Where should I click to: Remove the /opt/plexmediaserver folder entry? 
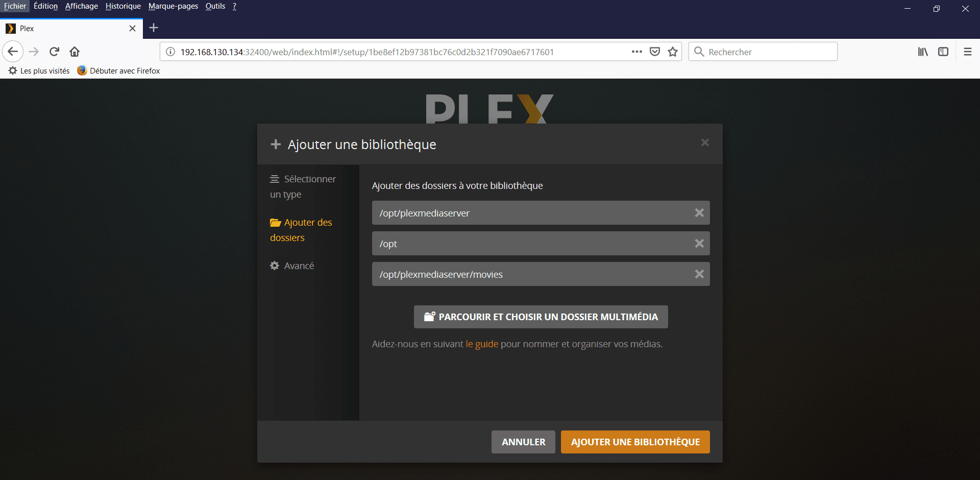pos(699,212)
